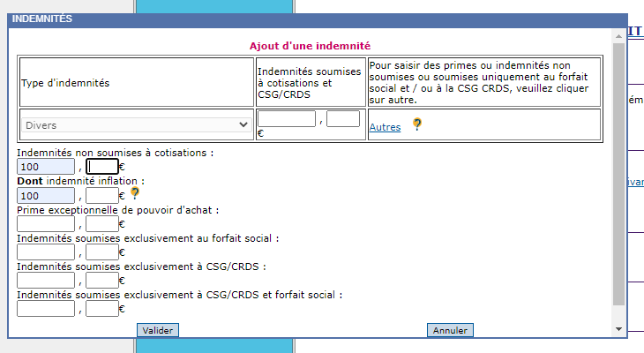
Task: Open the Autres link
Action: [385, 127]
